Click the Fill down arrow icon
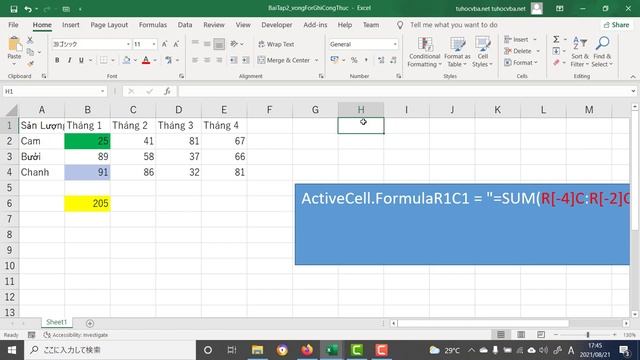This screenshot has width=640, height=360. (556, 51)
